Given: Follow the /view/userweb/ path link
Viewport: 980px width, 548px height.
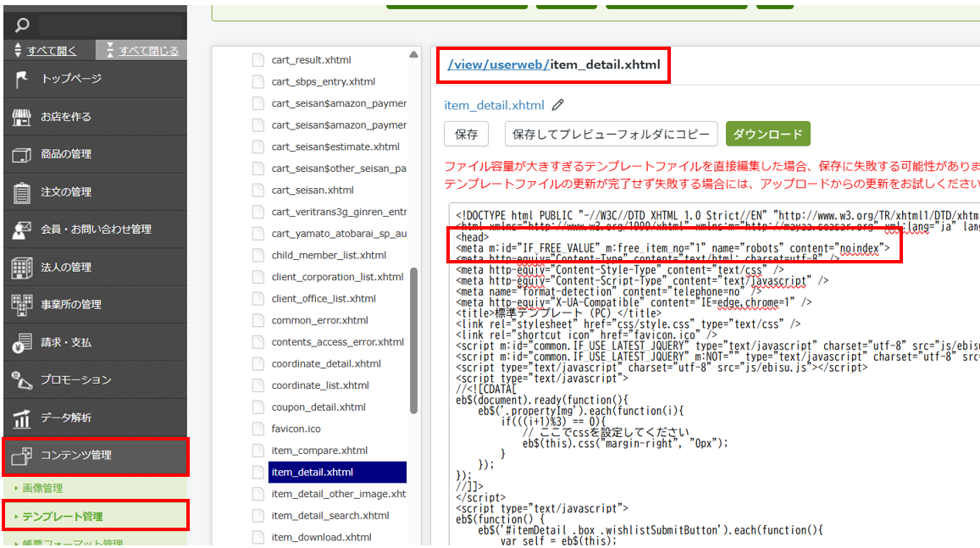Looking at the screenshot, I should pyautogui.click(x=498, y=64).
